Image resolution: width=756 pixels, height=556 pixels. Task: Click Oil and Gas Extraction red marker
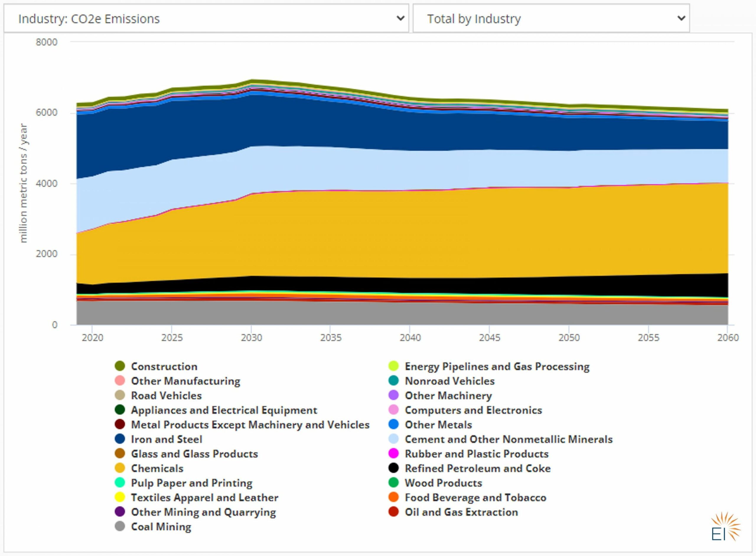[393, 512]
